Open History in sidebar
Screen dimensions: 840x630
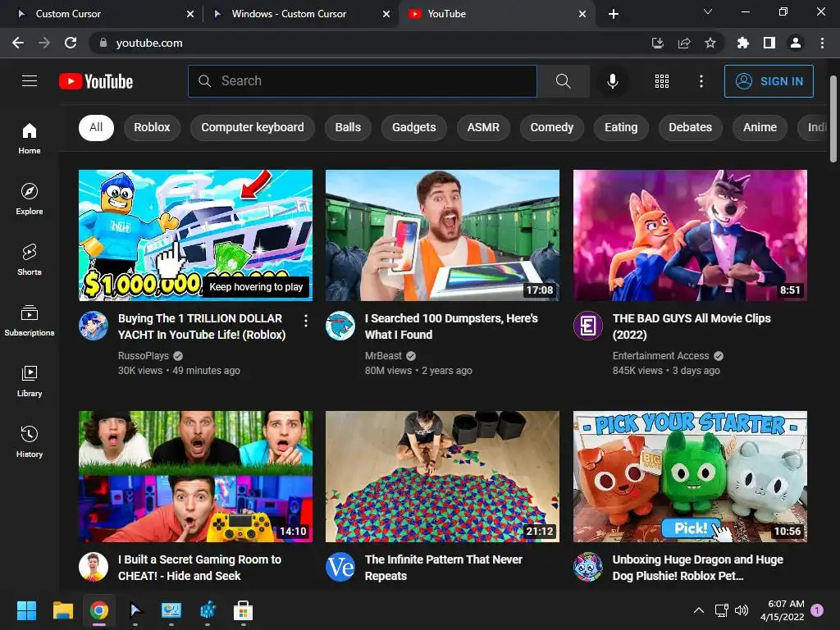coord(30,442)
